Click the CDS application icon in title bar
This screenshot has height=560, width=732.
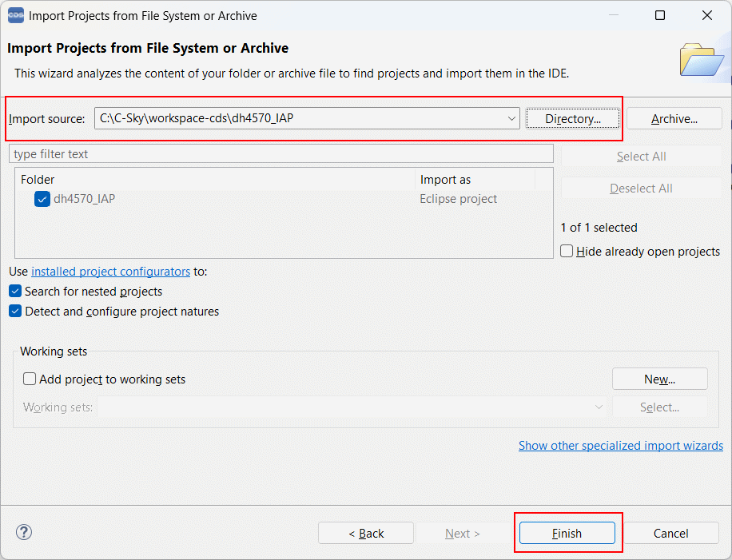point(15,15)
